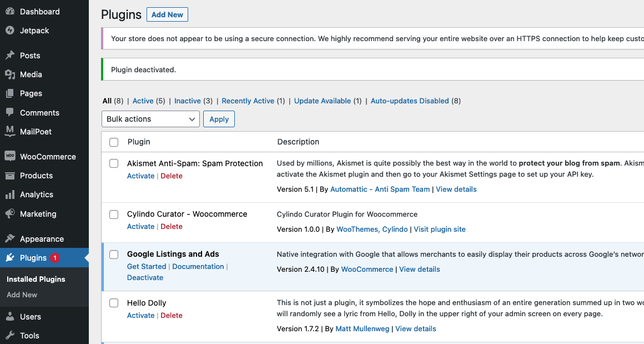This screenshot has height=344, width=644.
Task: Click the Plugins plug icon
Action: (x=10, y=258)
